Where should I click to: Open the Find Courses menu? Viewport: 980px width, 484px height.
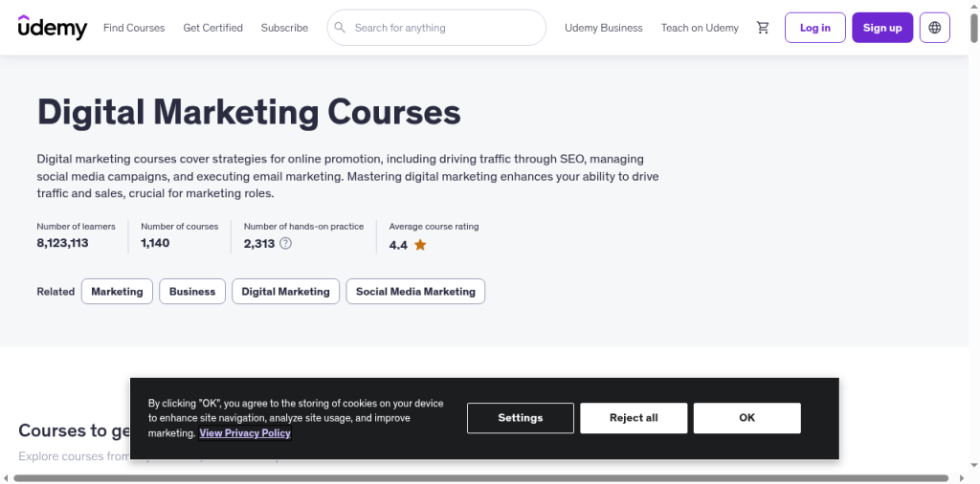pyautogui.click(x=134, y=28)
